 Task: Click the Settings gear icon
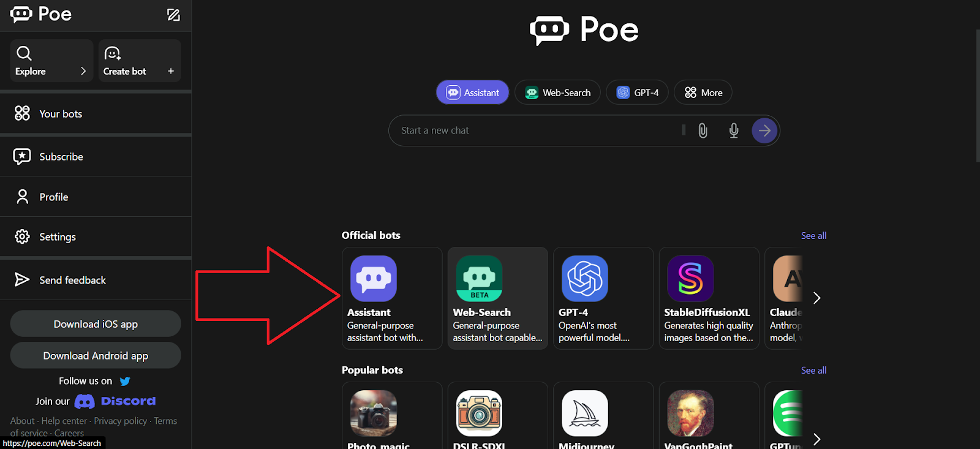(22, 236)
